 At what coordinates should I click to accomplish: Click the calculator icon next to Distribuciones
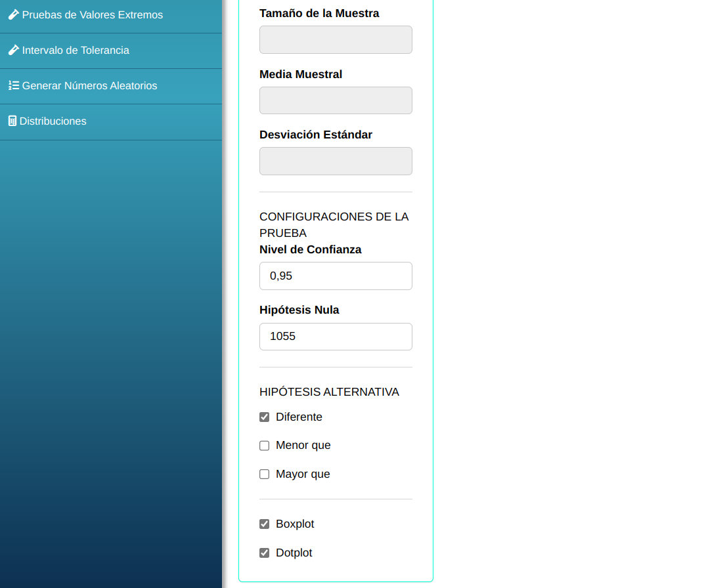click(x=12, y=121)
